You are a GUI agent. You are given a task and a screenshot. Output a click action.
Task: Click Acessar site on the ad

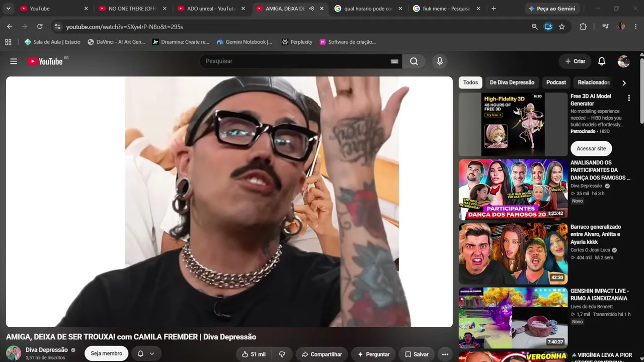(x=591, y=148)
